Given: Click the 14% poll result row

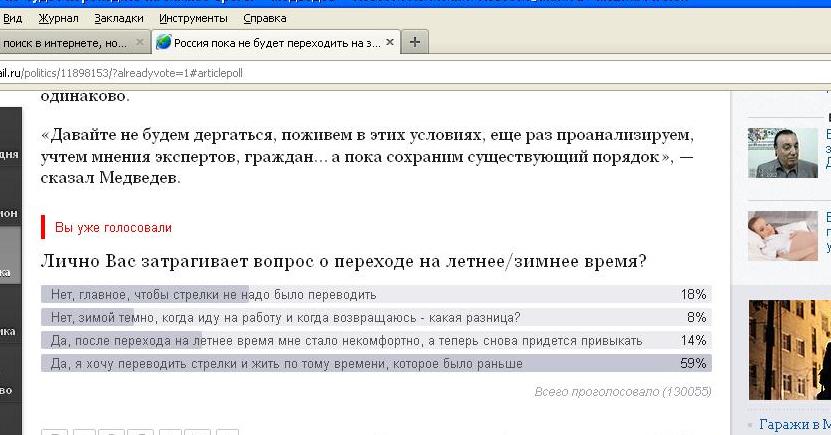Looking at the screenshot, I should 375,340.
